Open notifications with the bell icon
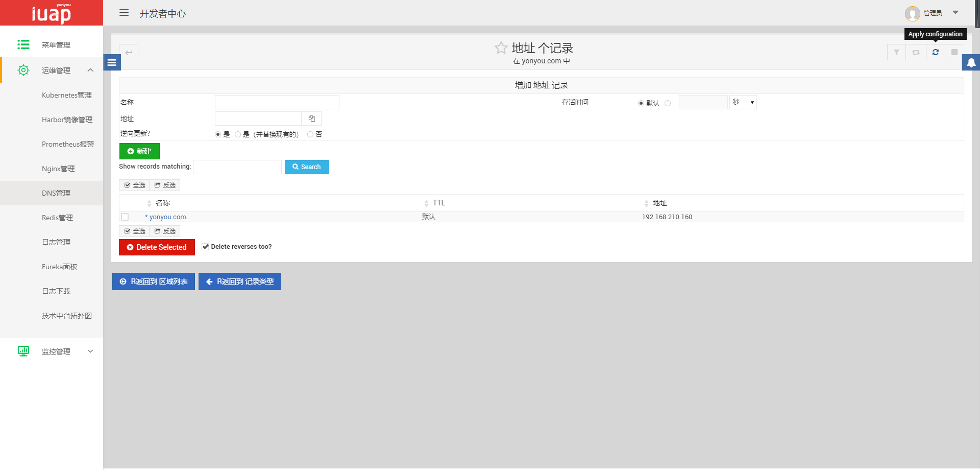Viewport: 980px width, 471px height. (971, 62)
